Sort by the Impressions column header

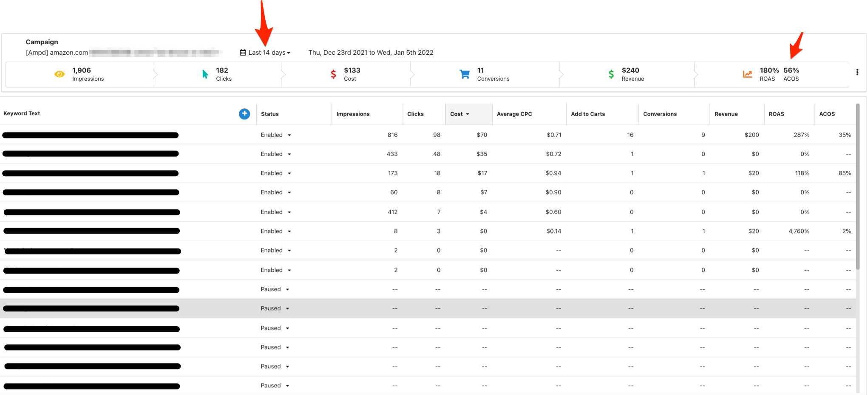[x=353, y=114]
